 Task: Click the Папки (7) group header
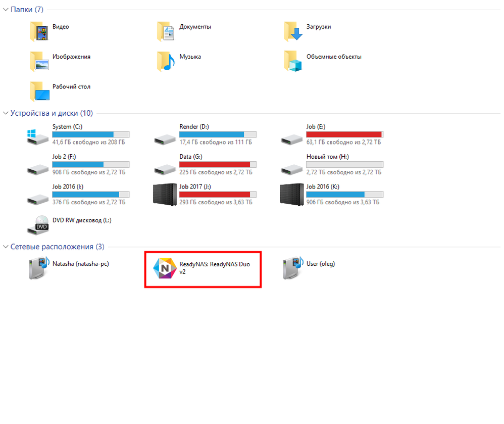27,10
